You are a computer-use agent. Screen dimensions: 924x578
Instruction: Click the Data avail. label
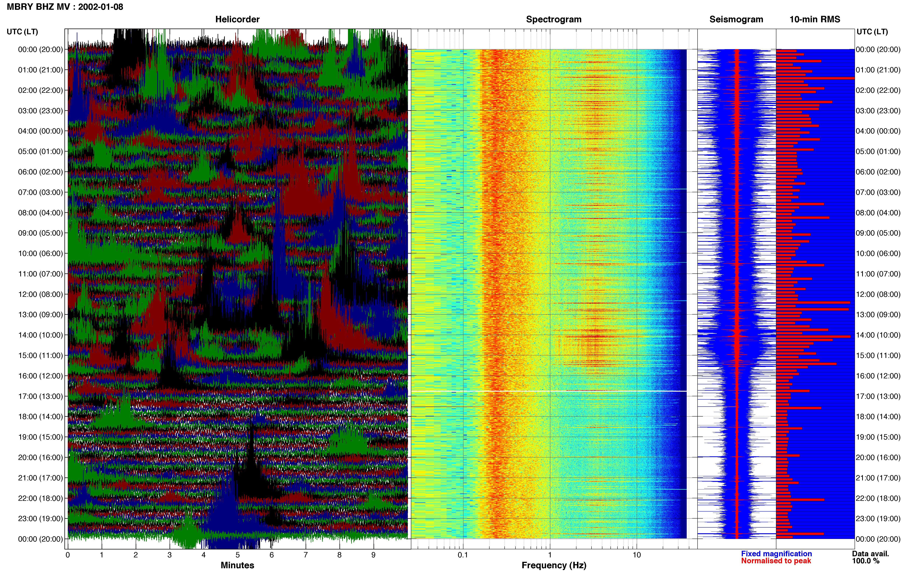[x=870, y=554]
